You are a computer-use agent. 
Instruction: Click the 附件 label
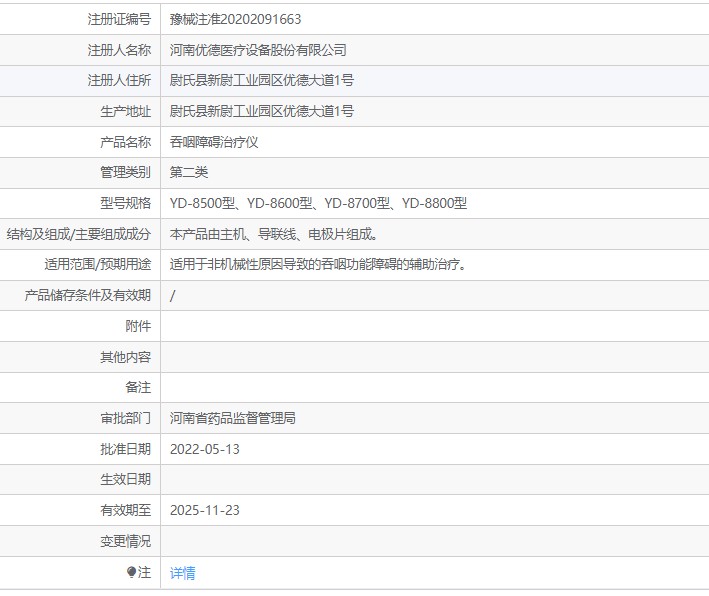click(138, 326)
